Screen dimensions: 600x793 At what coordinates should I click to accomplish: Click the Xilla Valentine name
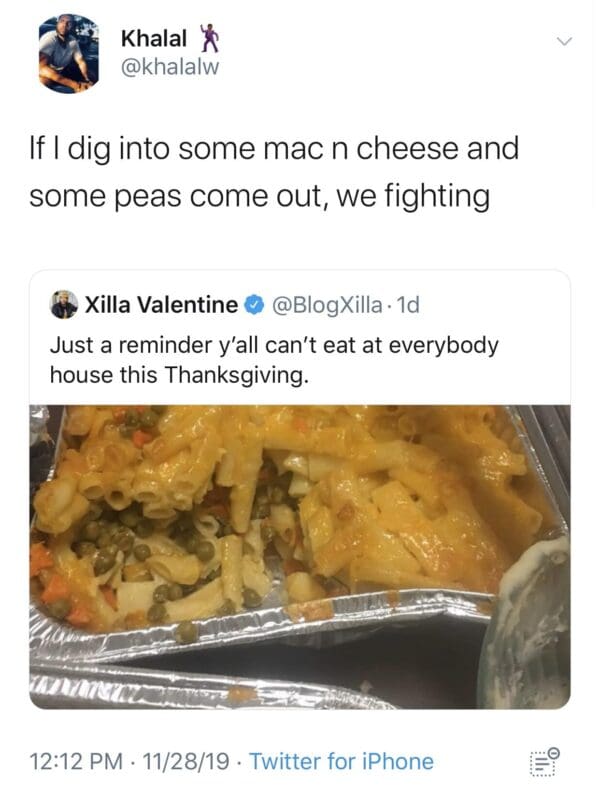coord(161,304)
